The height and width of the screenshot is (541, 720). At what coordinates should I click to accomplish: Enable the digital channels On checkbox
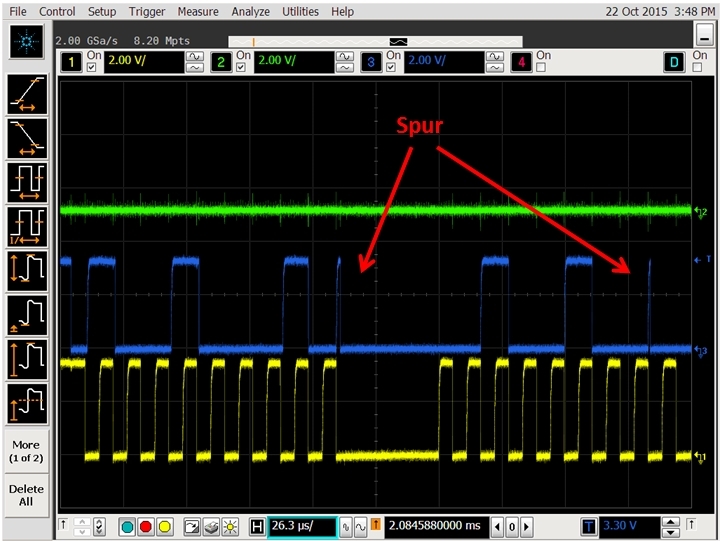click(697, 68)
